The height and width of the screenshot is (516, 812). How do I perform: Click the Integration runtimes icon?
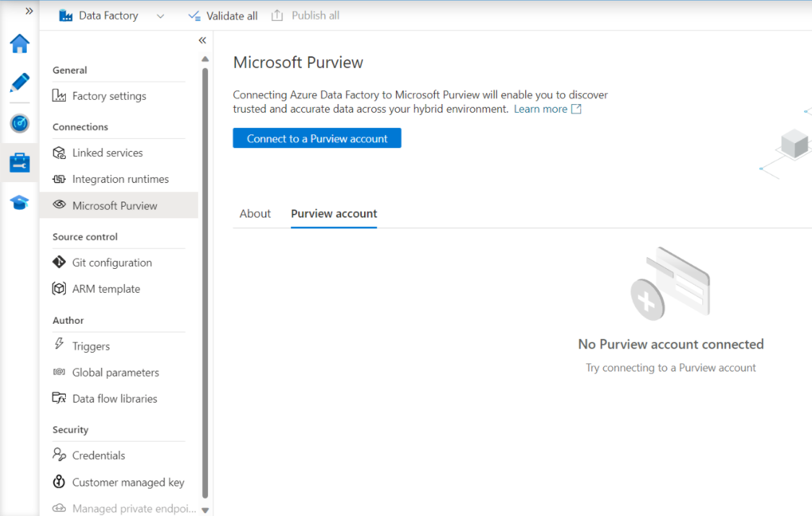[59, 179]
